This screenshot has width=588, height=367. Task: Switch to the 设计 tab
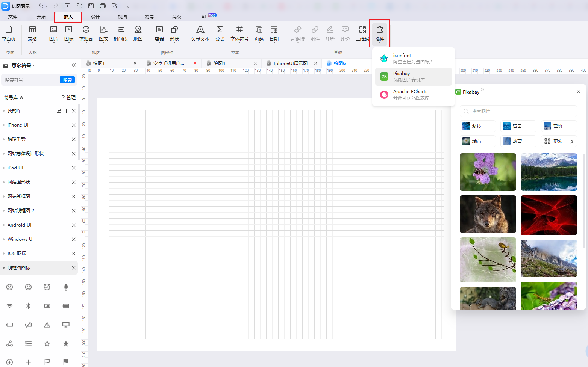95,17
